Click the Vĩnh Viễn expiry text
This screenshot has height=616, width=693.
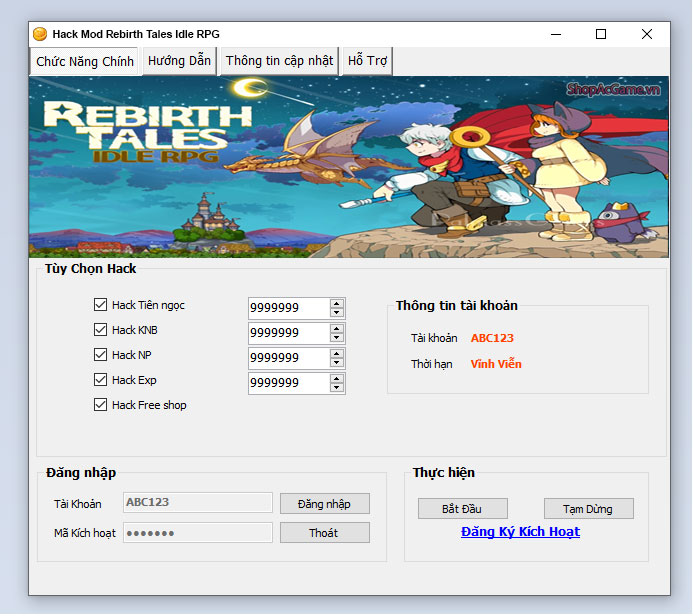496,364
